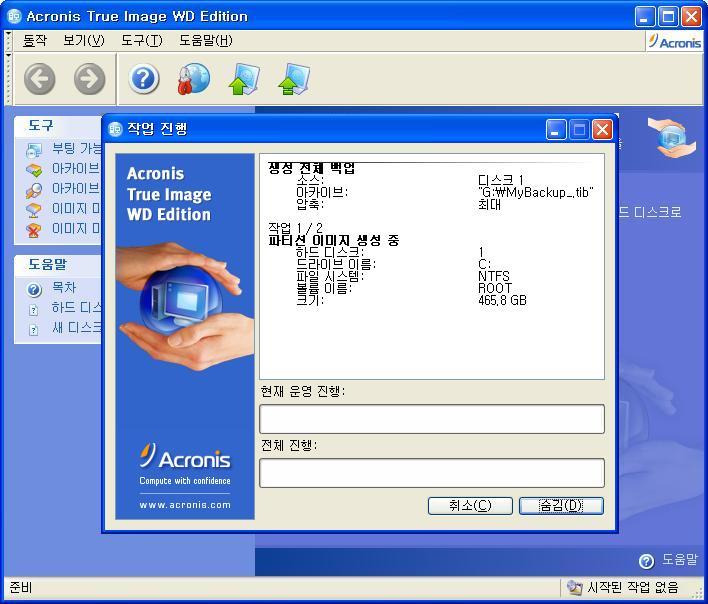
Task: Click the 부팅 가능 media icon in sidebar
Action: click(34, 150)
